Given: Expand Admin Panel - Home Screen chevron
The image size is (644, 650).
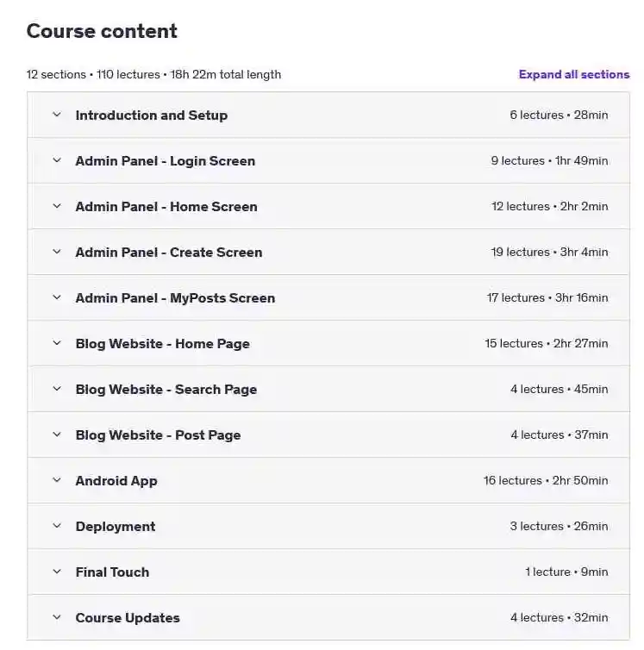Looking at the screenshot, I should 57,206.
